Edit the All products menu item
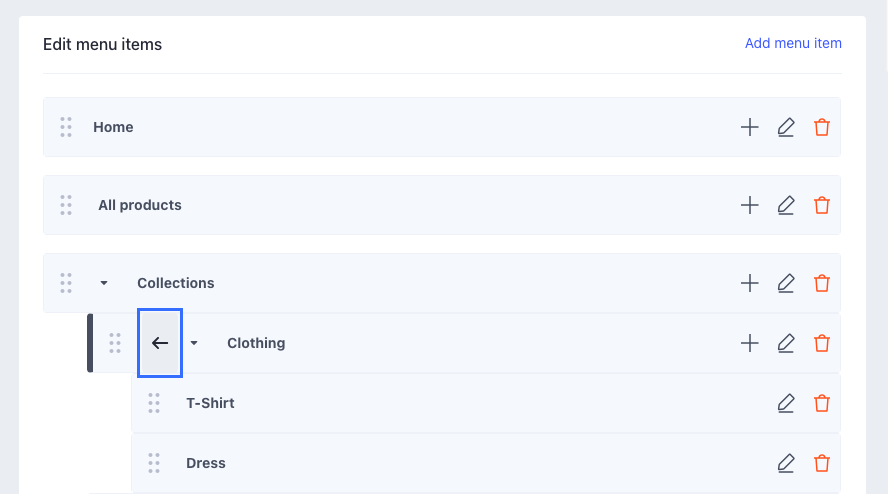Image resolution: width=888 pixels, height=494 pixels. click(786, 205)
